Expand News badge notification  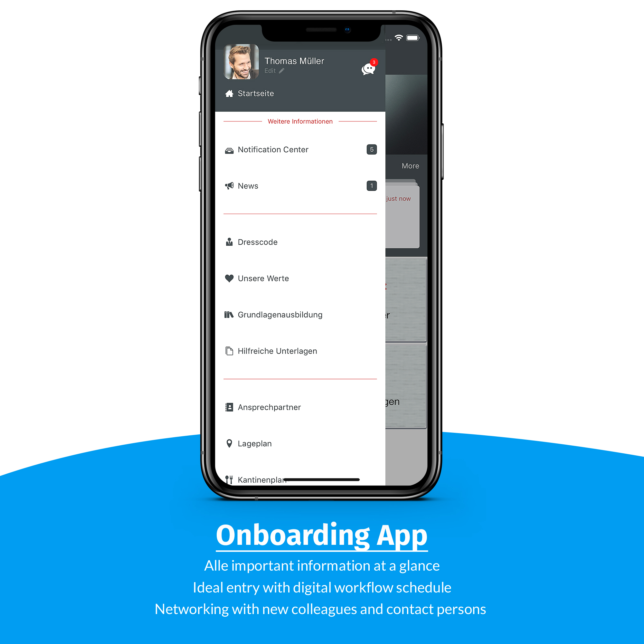tap(370, 186)
